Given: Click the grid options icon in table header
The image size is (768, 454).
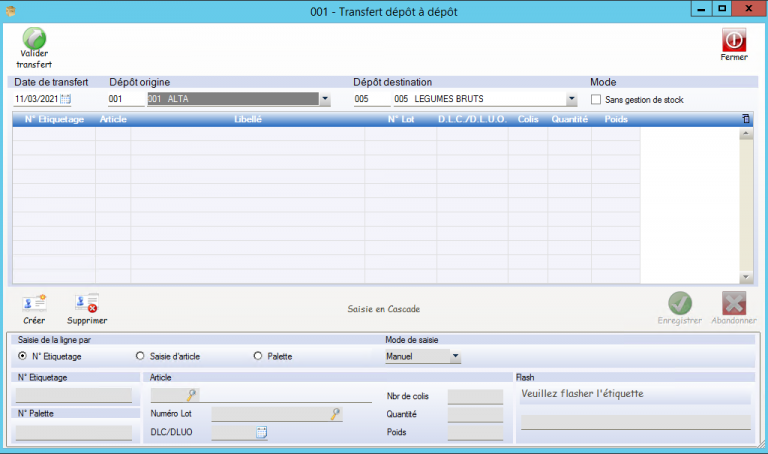Looking at the screenshot, I should [745, 118].
